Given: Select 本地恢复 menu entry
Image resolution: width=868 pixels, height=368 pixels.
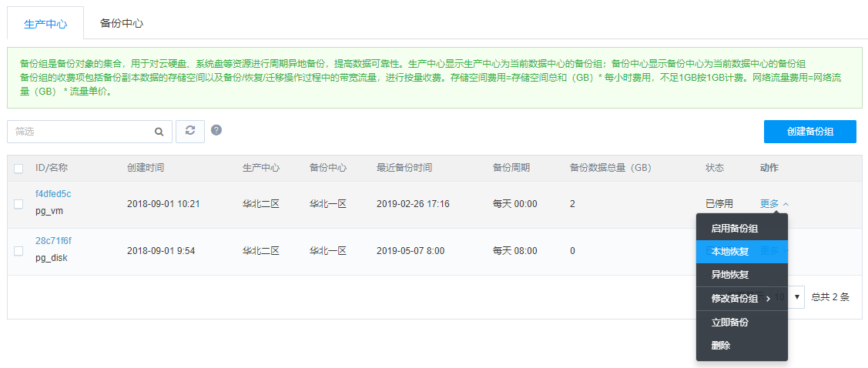Looking at the screenshot, I should (x=742, y=251).
